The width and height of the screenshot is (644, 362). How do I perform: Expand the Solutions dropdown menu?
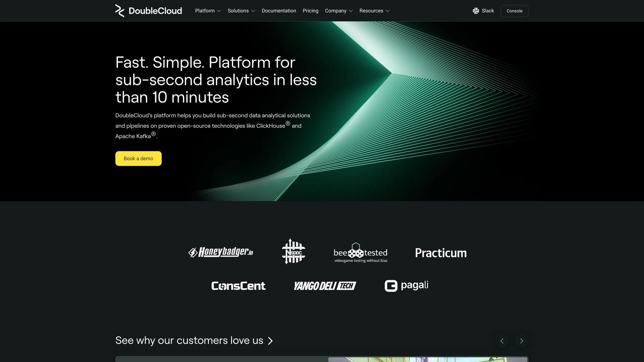241,11
